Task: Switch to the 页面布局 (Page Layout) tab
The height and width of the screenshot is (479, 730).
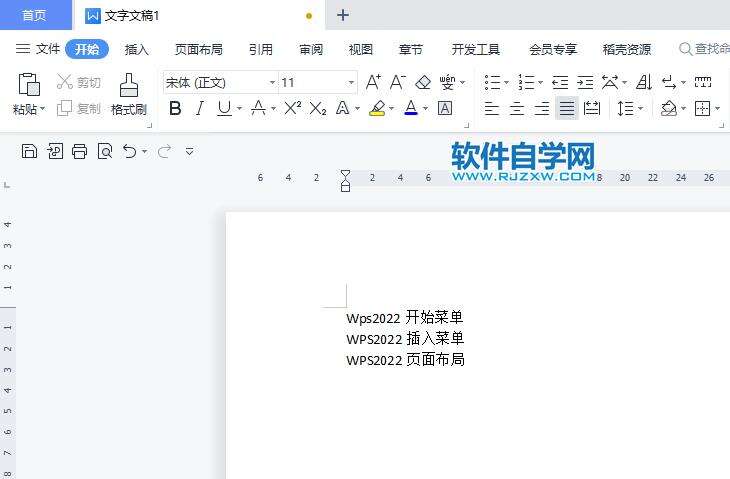Action: 198,49
